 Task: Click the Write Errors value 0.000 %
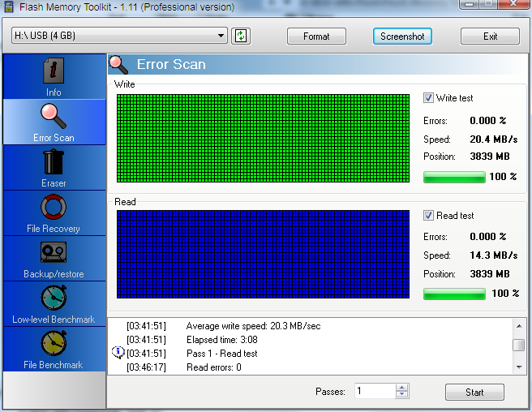coord(488,121)
